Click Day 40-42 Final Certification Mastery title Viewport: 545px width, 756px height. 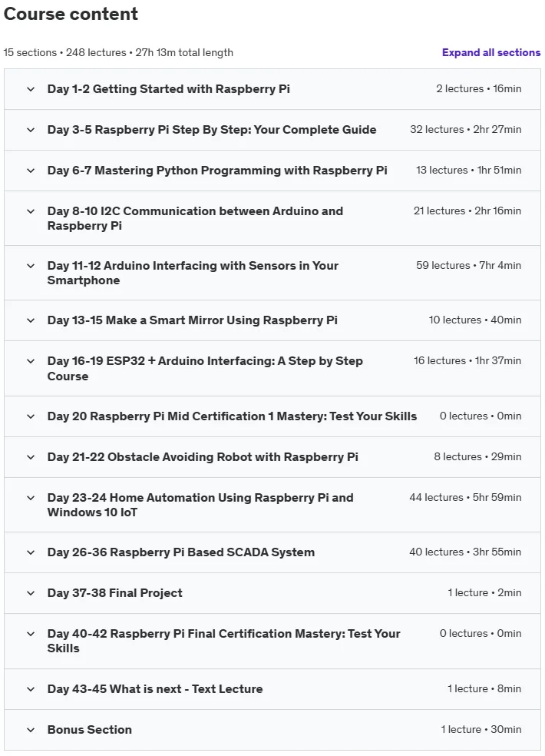223,641
